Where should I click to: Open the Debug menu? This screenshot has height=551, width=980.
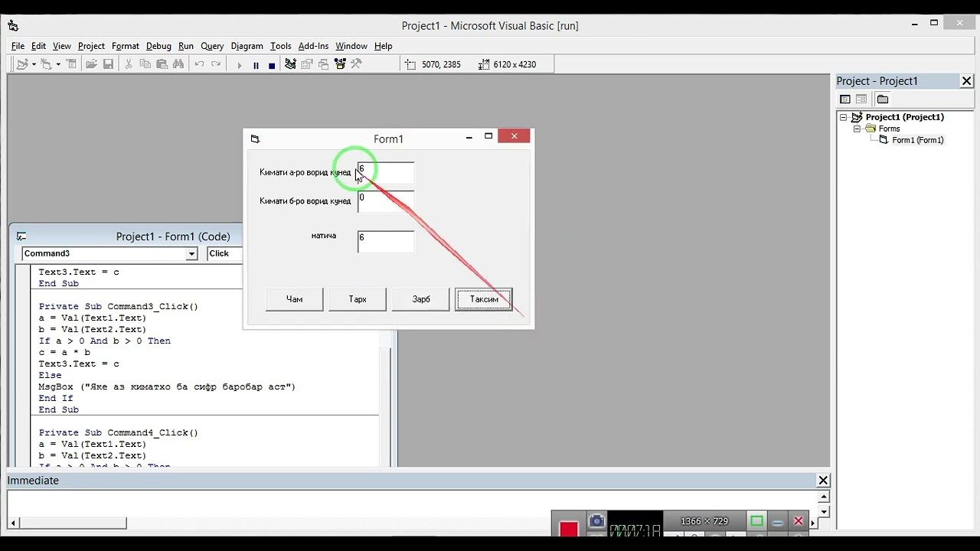point(158,46)
